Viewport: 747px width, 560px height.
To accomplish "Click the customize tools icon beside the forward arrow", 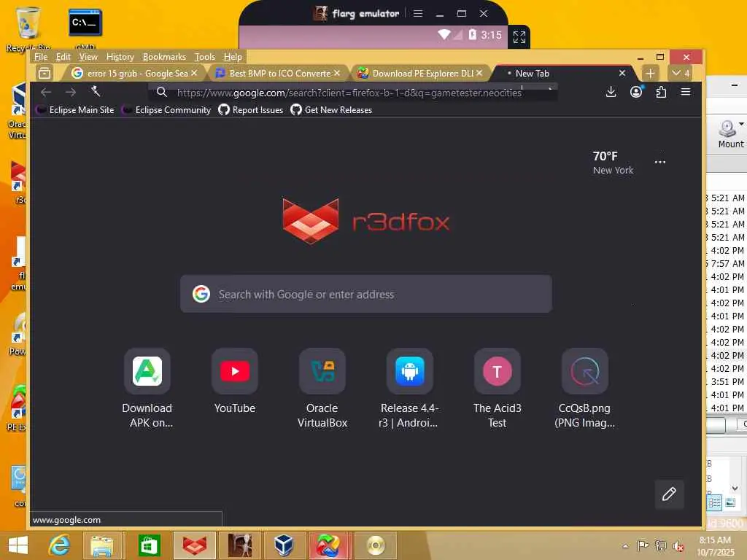I will [x=96, y=91].
